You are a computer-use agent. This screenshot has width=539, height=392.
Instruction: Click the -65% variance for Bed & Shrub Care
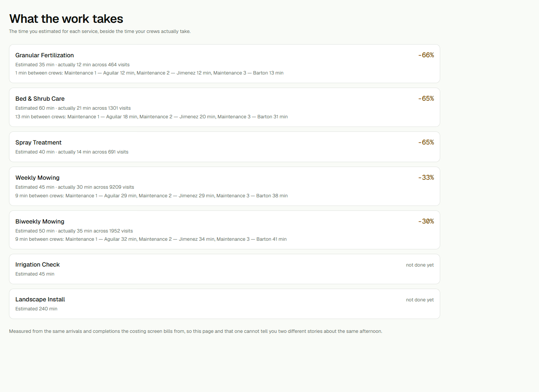coord(426,98)
